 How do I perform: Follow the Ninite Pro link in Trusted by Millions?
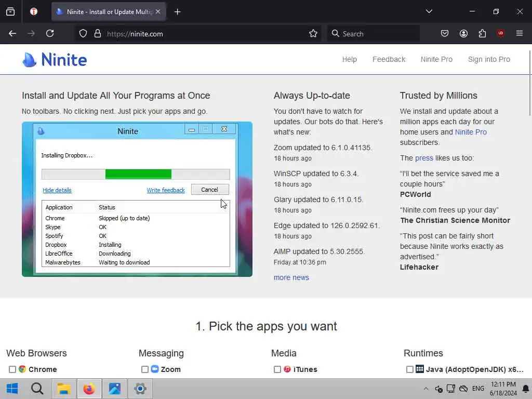[471, 132]
